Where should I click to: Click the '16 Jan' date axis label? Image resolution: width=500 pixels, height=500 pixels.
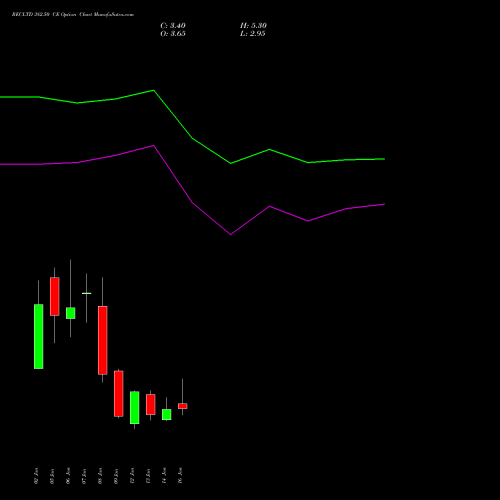tap(180, 476)
